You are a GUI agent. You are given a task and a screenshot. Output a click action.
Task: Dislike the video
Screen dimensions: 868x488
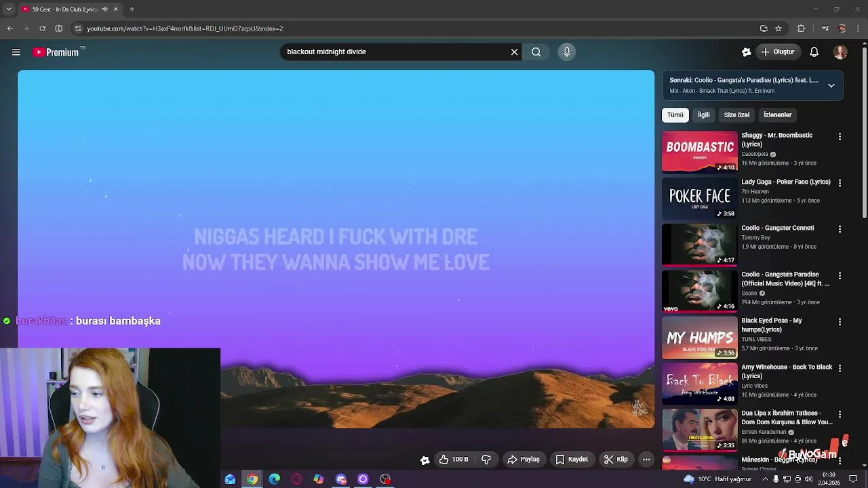[x=486, y=460]
